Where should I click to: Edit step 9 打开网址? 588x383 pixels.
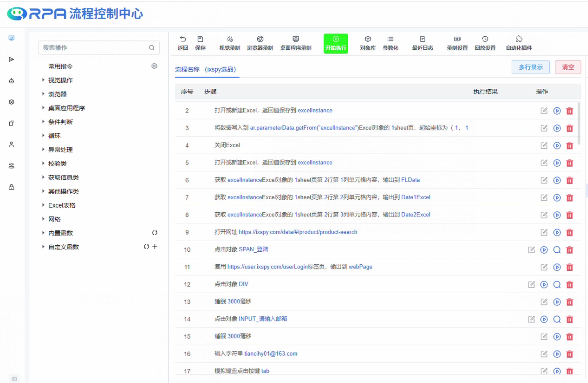pos(544,232)
